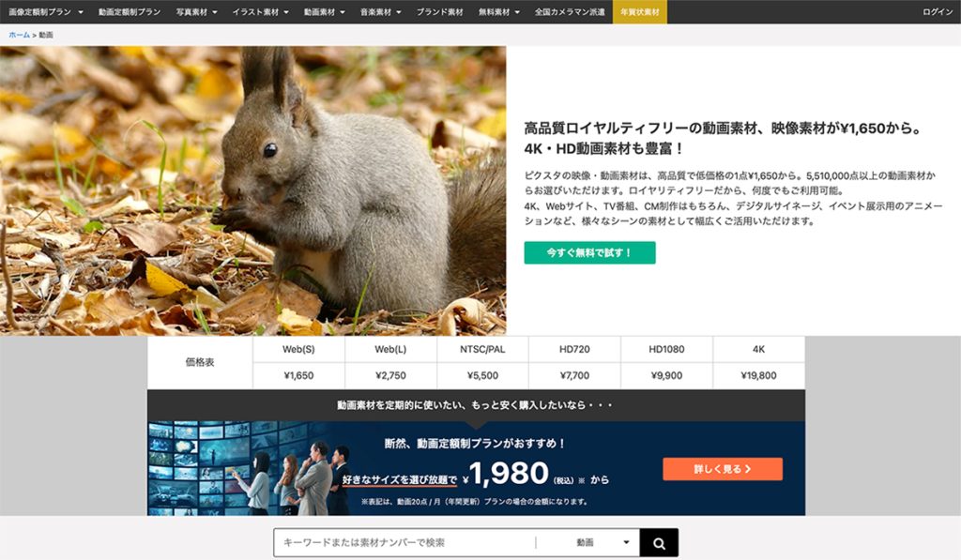Go to ブランド素材 page
Image resolution: width=961 pixels, height=560 pixels.
[x=439, y=12]
